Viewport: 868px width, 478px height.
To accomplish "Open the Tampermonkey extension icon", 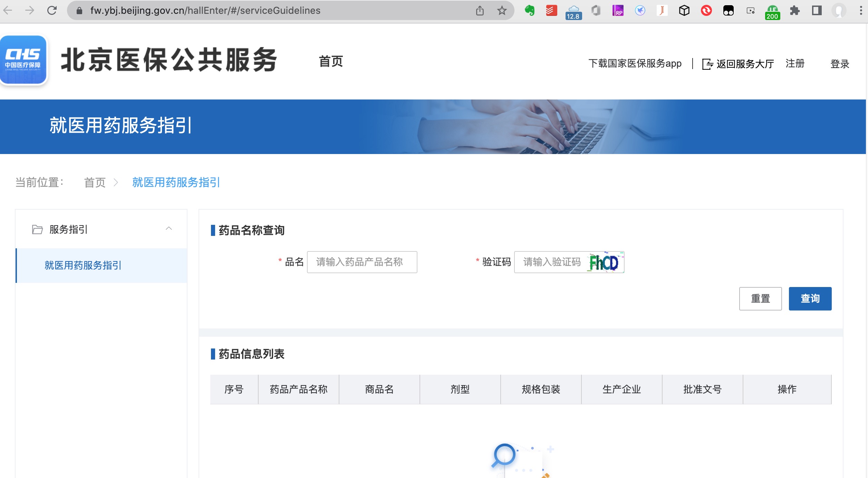I will 728,10.
